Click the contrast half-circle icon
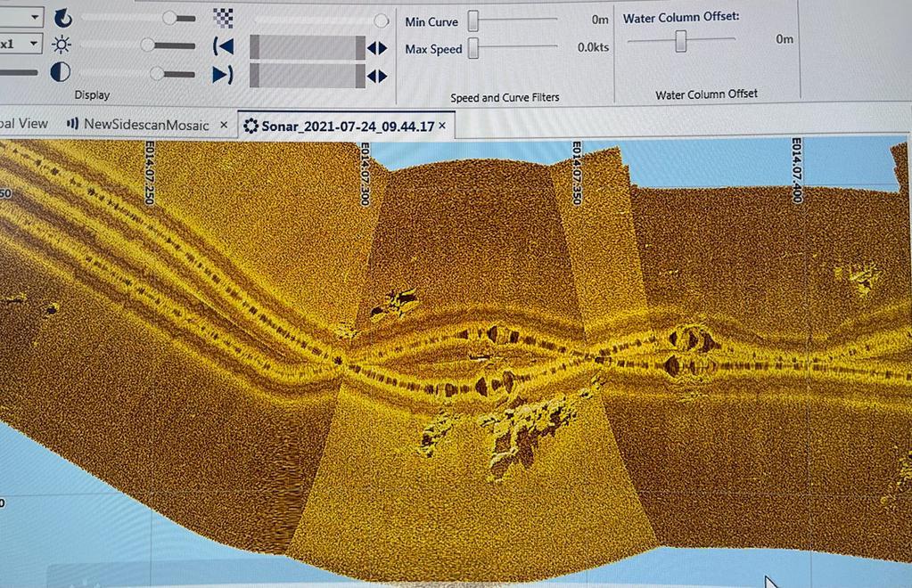This screenshot has height=588, width=912. [x=60, y=72]
